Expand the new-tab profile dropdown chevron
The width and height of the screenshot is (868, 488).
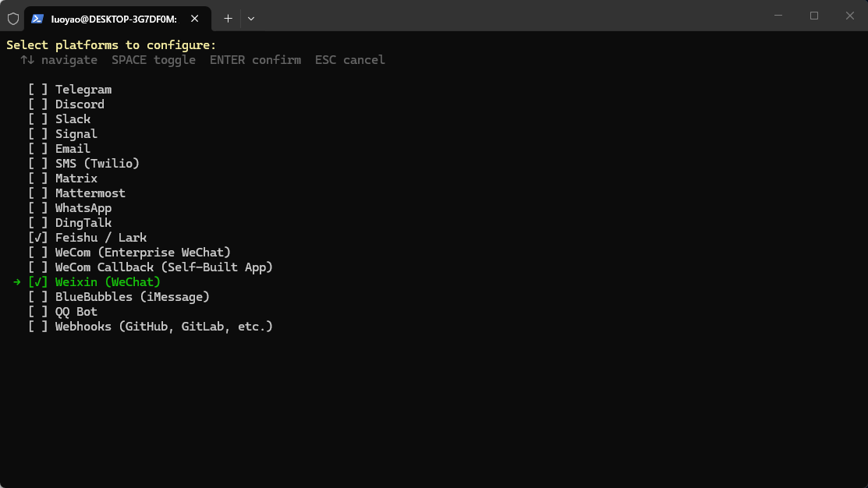coord(251,19)
